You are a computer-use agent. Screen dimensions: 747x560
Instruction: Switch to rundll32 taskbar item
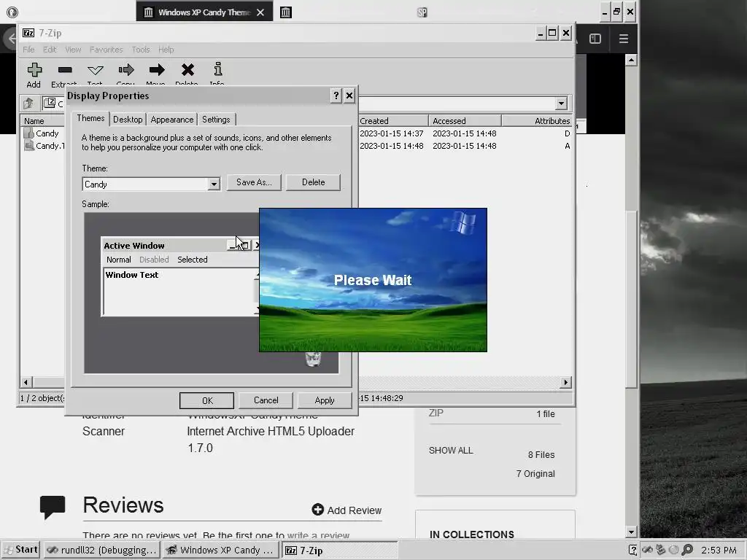click(101, 550)
